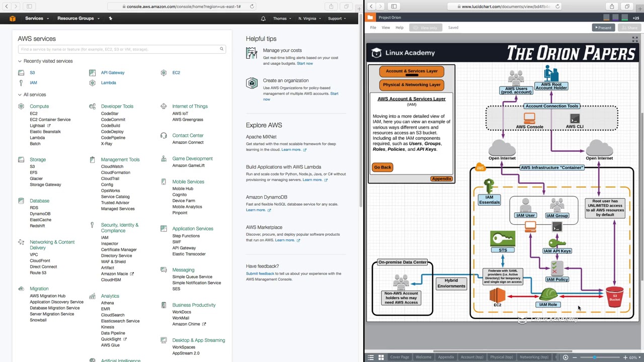Click the Compute category icon

click(x=21, y=106)
